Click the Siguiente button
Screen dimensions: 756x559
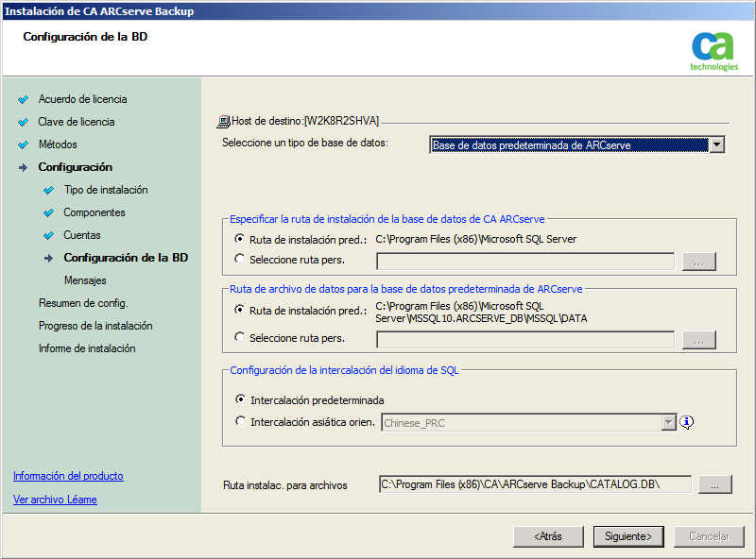coord(628,536)
